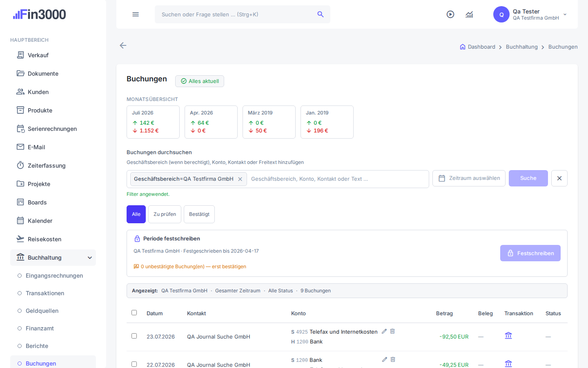This screenshot has width=588, height=368.
Task: Open the Zeitraum auswählen date picker
Action: tap(469, 178)
